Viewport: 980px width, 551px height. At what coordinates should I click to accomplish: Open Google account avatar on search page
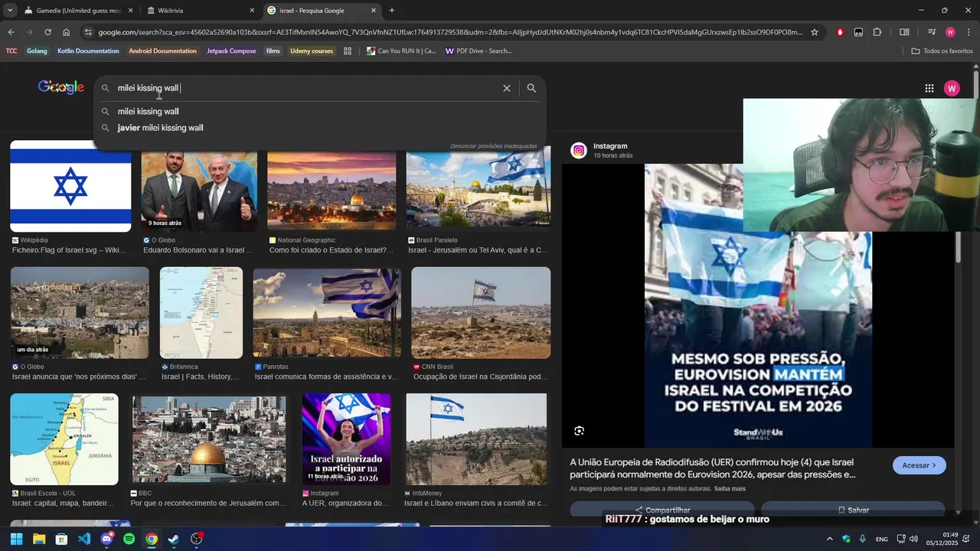pos(952,88)
